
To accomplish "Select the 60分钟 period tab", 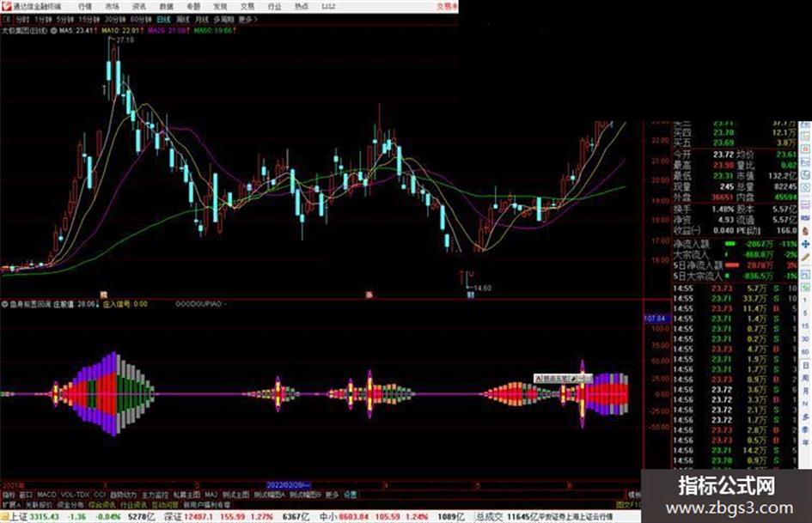I will click(141, 19).
